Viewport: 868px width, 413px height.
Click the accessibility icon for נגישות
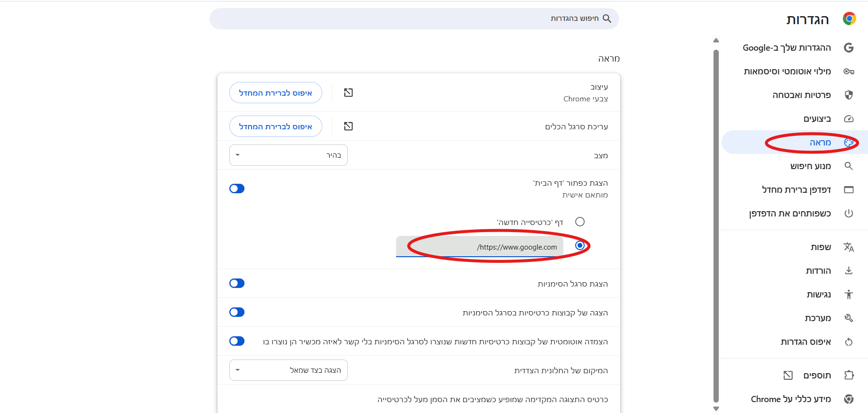pyautogui.click(x=849, y=295)
